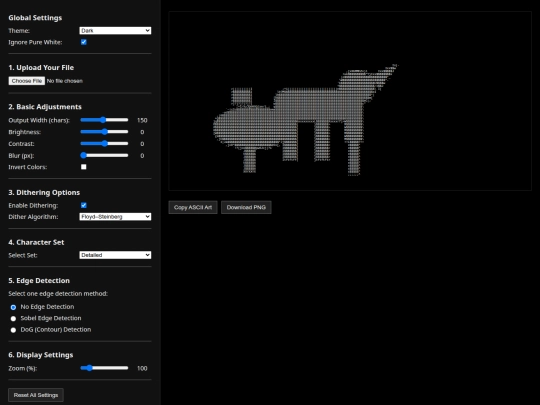
Task: Click the Output Width value 150
Action: 142,120
